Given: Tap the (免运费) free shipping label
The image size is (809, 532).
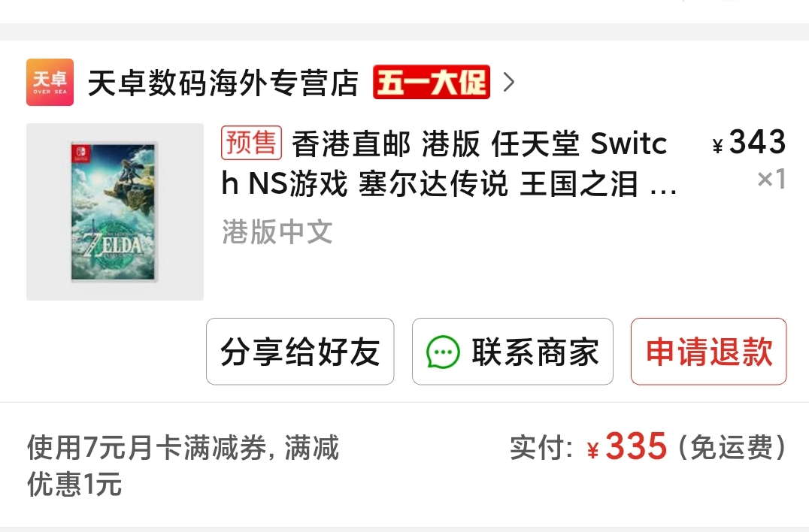Looking at the screenshot, I should tap(732, 446).
